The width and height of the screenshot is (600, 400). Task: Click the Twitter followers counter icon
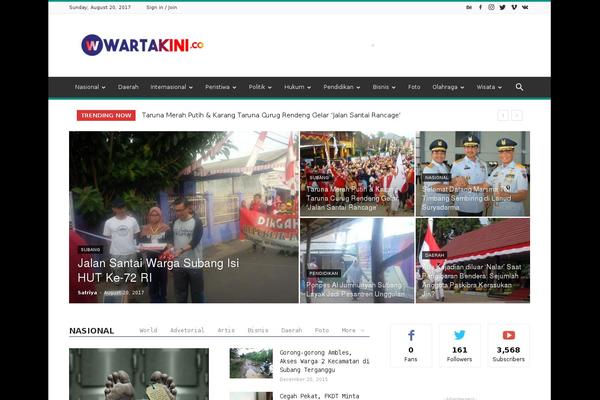(x=460, y=335)
